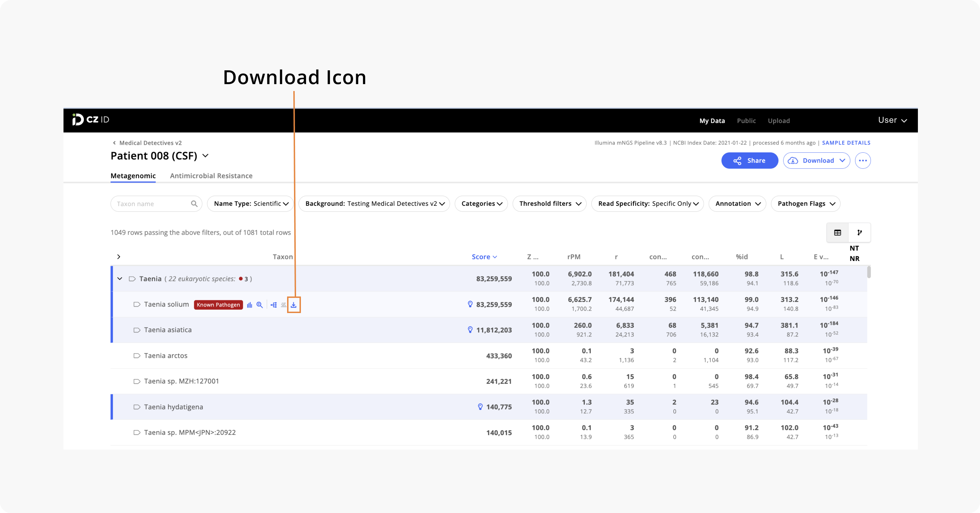Open the three-dots more options menu

tap(862, 160)
